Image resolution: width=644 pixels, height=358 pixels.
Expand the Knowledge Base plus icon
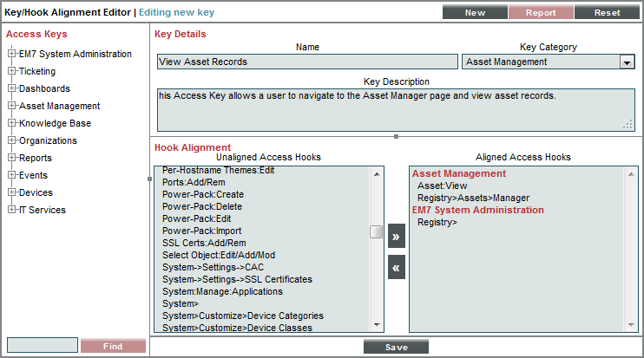point(12,122)
